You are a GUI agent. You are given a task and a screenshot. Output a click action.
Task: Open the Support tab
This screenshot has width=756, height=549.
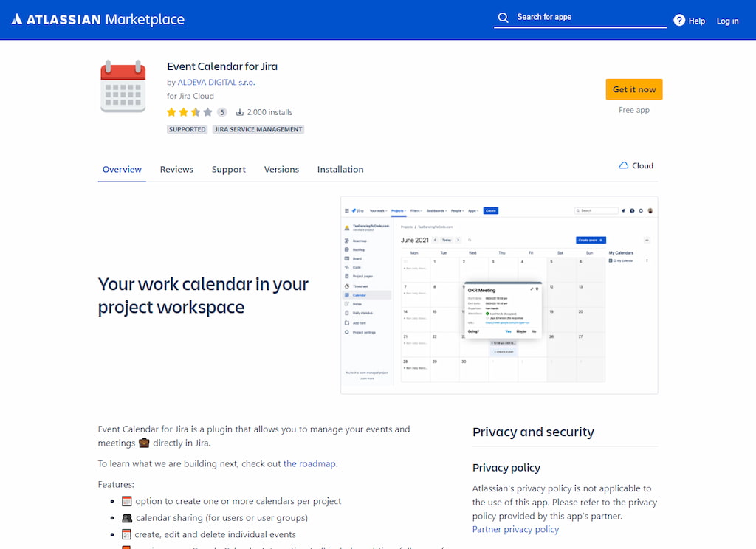pos(228,169)
